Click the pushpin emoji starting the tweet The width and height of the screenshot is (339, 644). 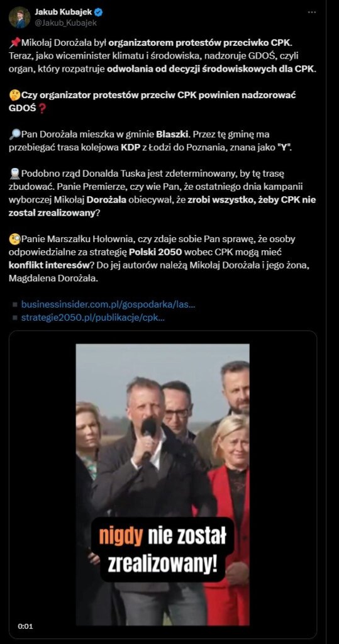tap(15, 42)
